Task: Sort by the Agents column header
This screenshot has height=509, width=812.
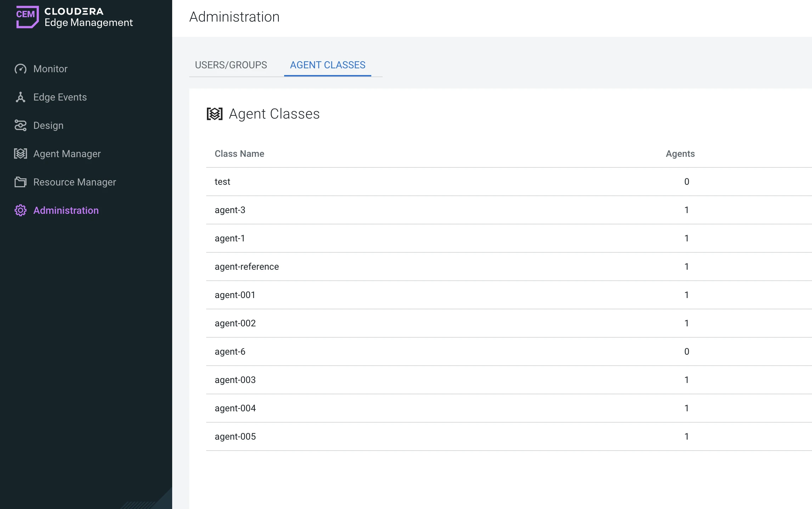Action: click(680, 154)
